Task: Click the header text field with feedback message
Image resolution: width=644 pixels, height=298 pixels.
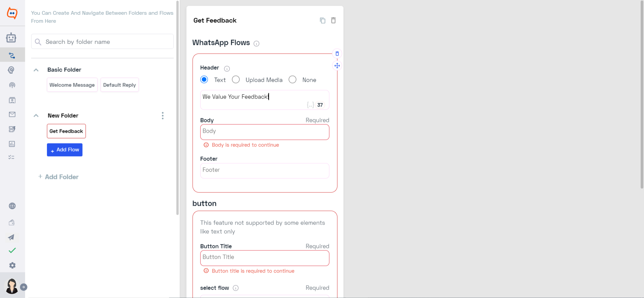Action: (265, 100)
